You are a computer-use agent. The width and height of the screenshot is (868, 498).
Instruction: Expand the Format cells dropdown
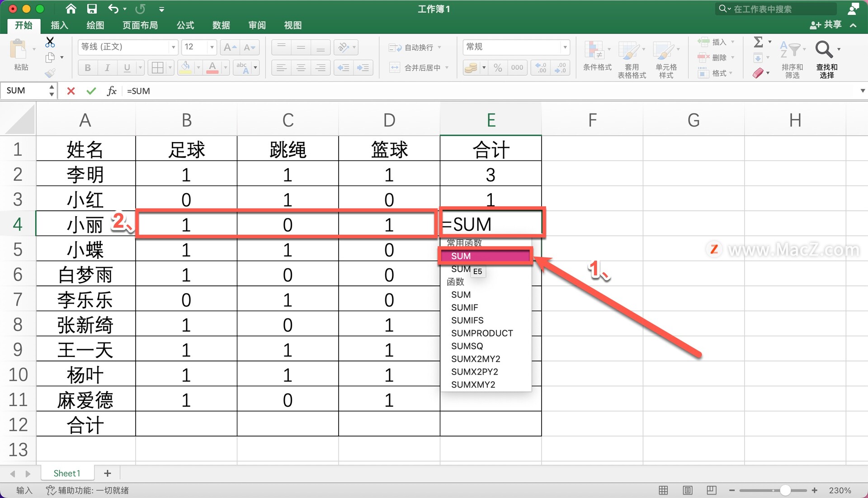731,73
